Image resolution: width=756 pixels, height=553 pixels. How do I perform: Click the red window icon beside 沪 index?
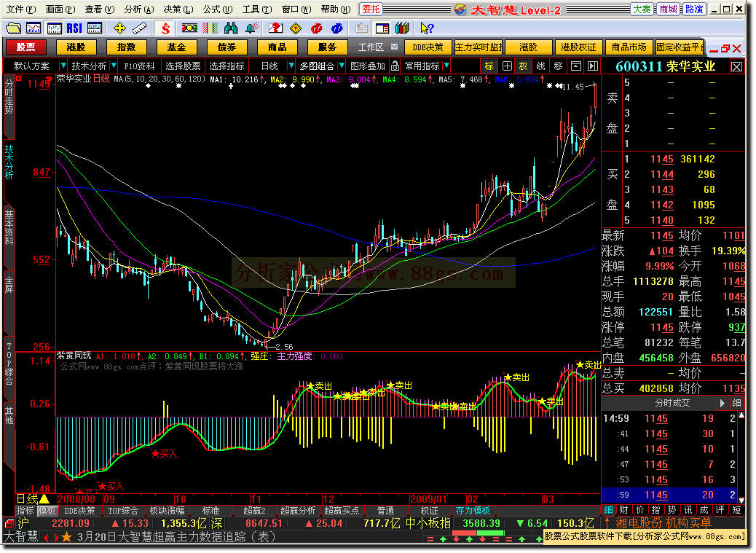pyautogui.click(x=9, y=523)
